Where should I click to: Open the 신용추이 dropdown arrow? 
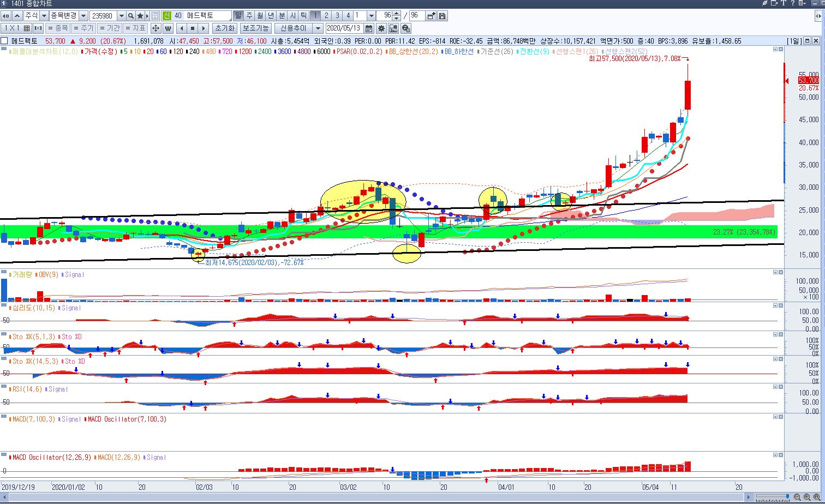click(318, 28)
